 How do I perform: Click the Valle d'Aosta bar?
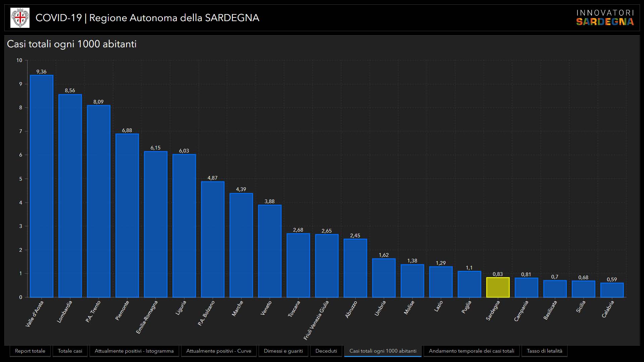coord(42,186)
